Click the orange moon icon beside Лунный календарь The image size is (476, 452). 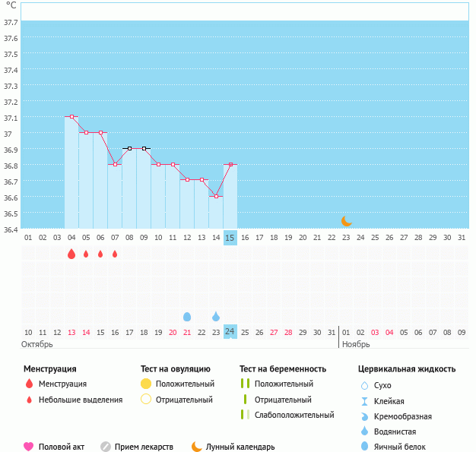click(197, 447)
